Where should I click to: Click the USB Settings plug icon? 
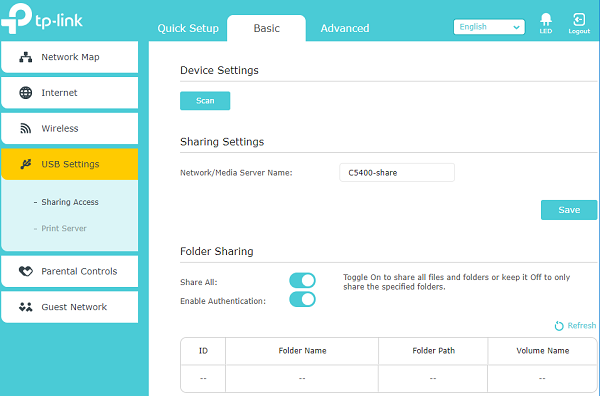pos(26,164)
